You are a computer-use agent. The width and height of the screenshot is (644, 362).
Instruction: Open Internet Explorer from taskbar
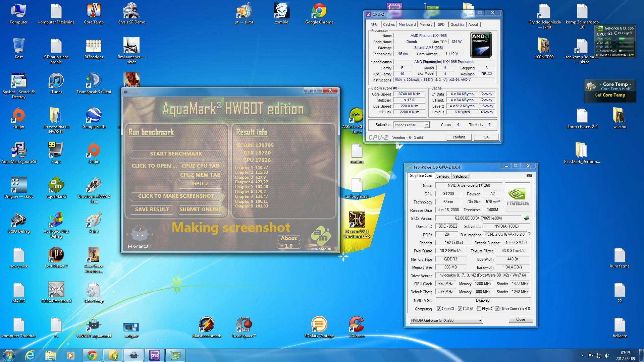point(30,355)
